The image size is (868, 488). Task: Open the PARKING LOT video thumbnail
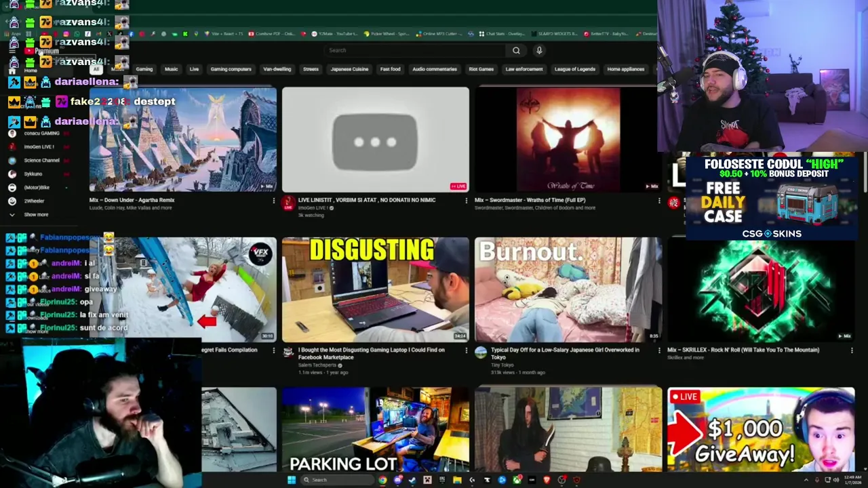pos(376,430)
